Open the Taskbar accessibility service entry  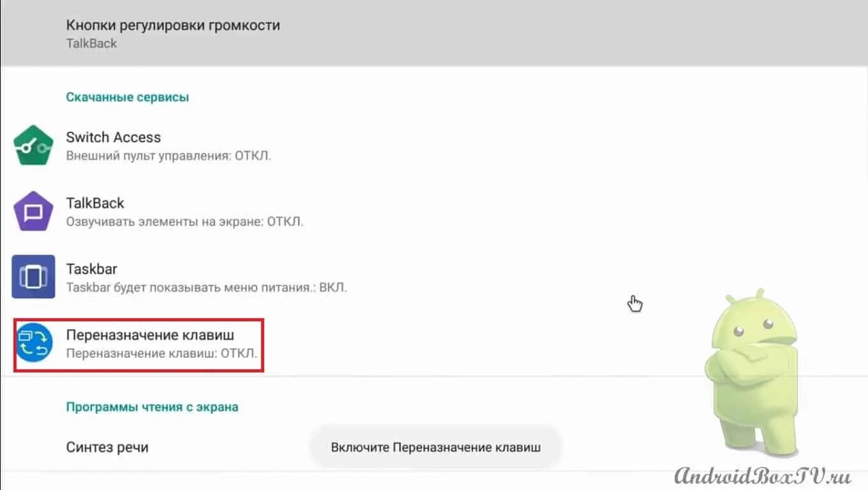click(434, 277)
